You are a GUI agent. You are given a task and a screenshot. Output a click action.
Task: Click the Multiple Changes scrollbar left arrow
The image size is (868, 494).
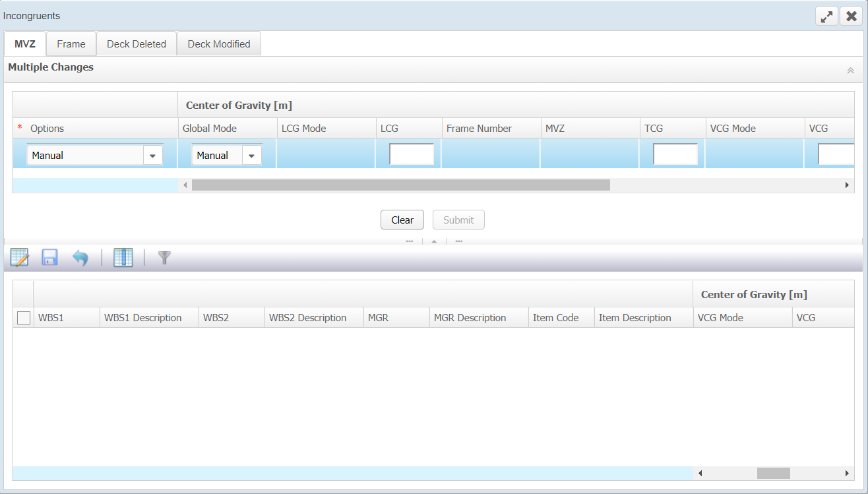185,185
